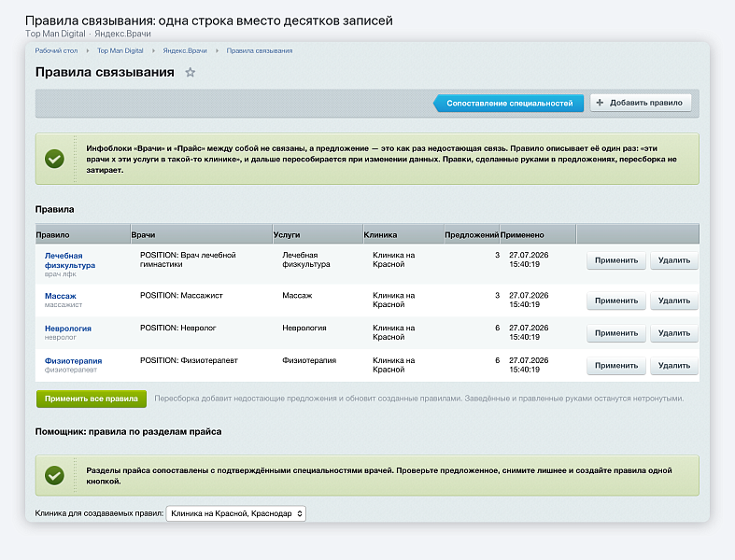Screen dimensions: 735x560
Task: Delete the Неврология rule
Action: coord(674,332)
